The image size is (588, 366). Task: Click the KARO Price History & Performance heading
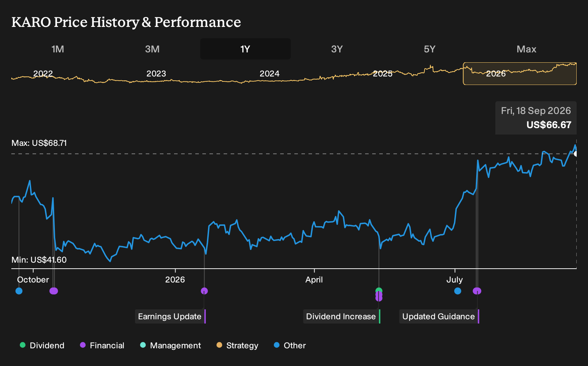[x=126, y=22]
